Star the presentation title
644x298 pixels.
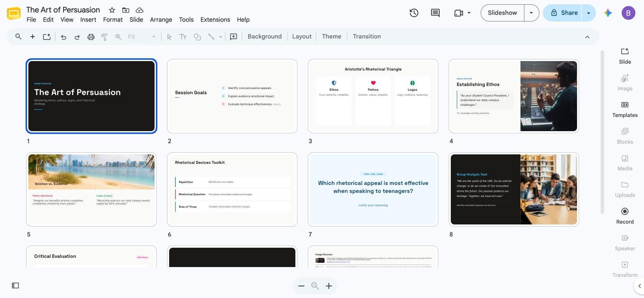tap(112, 10)
